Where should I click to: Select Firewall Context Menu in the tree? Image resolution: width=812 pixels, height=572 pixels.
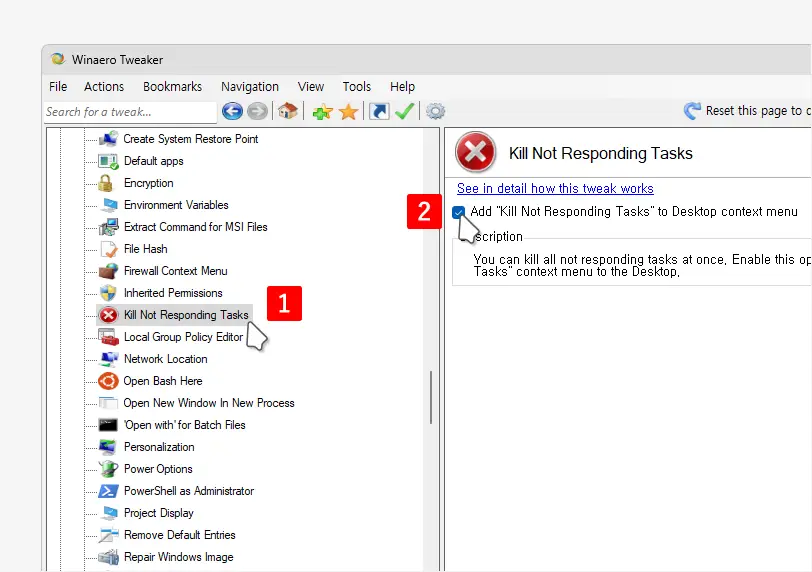pos(175,271)
